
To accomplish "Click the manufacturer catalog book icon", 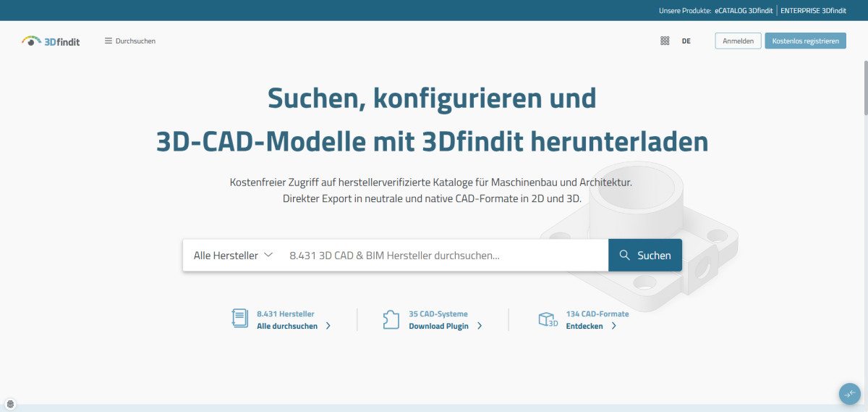I will coord(239,319).
